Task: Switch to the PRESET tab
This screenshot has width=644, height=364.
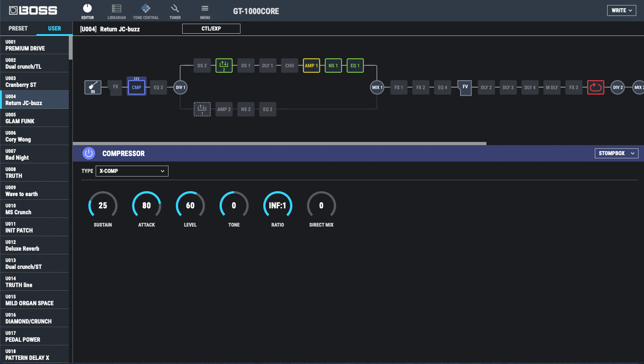Action: (x=18, y=28)
